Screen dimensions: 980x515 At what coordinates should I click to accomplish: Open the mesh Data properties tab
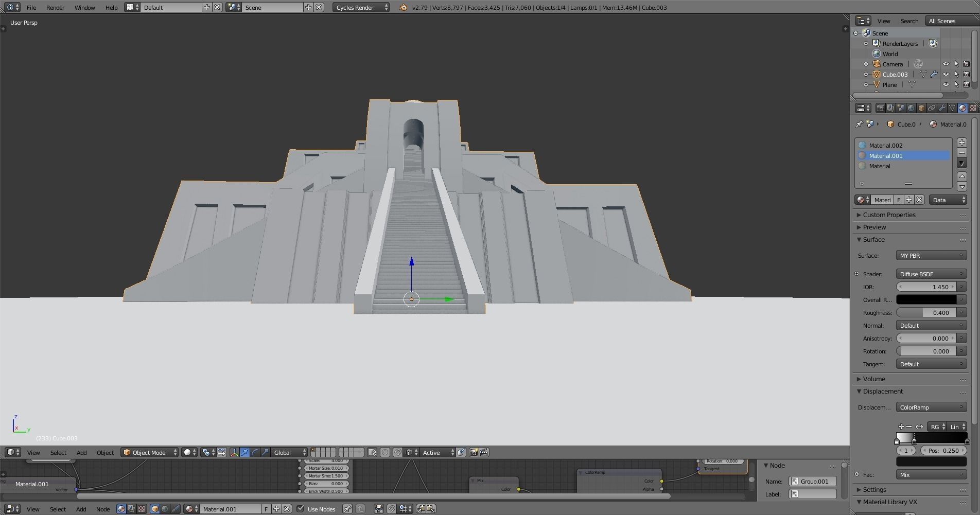pyautogui.click(x=952, y=108)
